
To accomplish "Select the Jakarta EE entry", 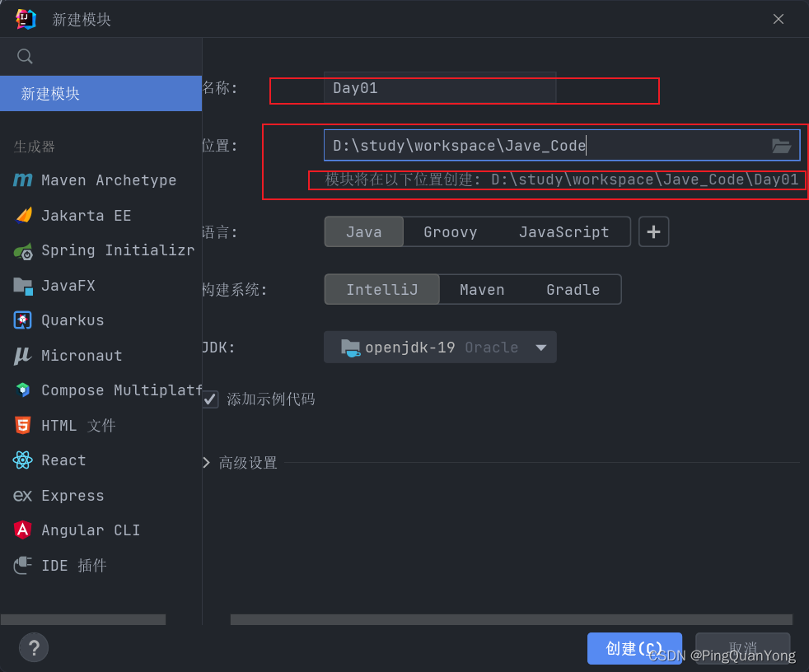I will [x=101, y=215].
